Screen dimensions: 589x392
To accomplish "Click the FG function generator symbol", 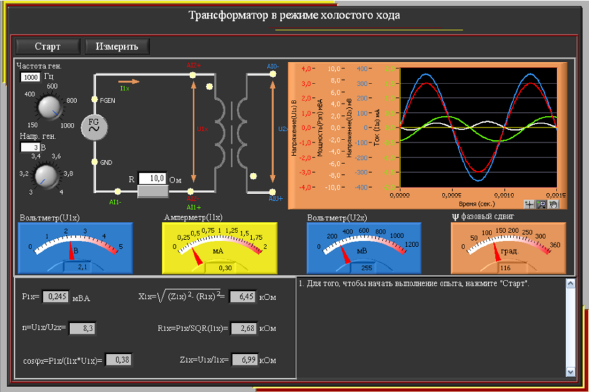I will click(94, 127).
